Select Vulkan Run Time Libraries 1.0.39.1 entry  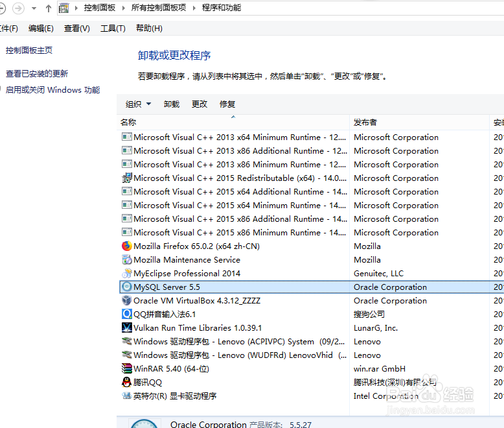click(198, 328)
